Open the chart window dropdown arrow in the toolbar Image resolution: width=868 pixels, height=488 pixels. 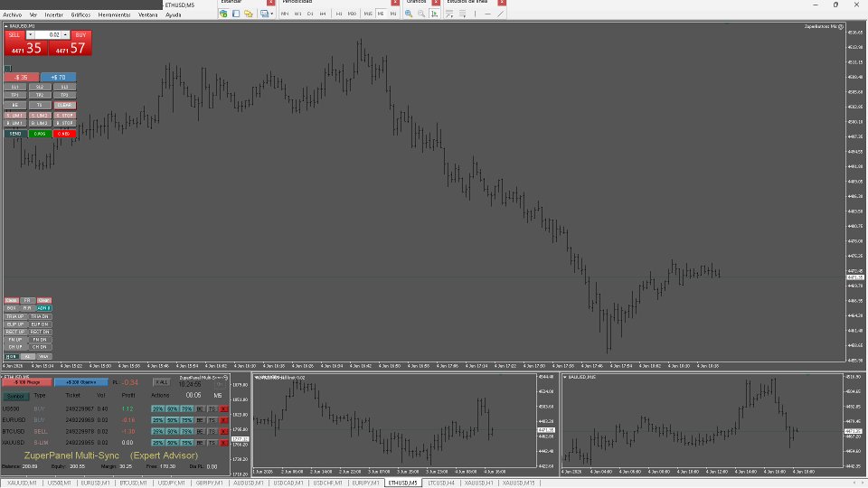[272, 14]
